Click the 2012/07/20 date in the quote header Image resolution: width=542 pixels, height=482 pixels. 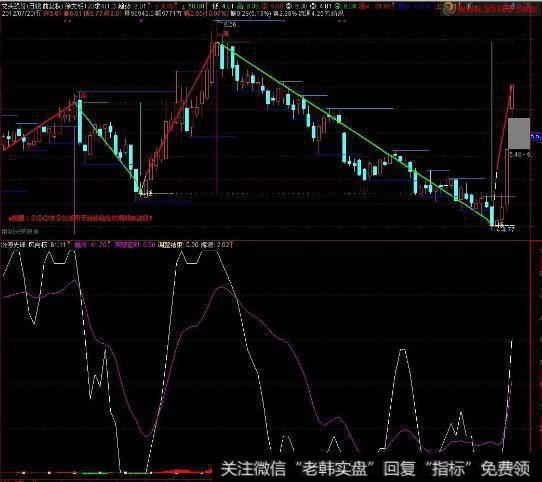[19, 13]
